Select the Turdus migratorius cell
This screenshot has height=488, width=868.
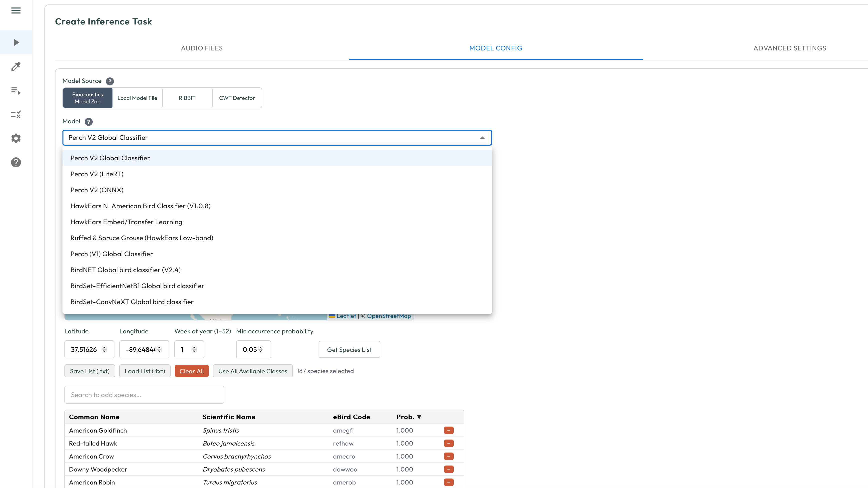coord(230,482)
